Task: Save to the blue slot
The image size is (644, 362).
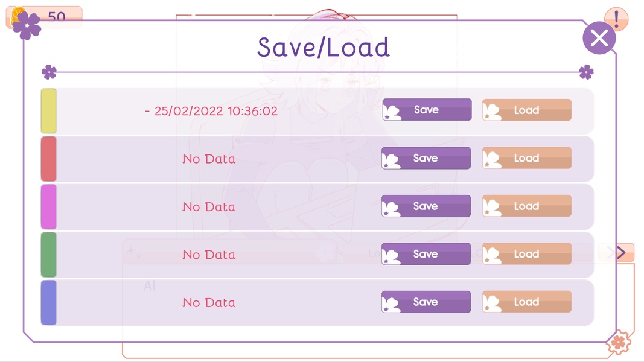Action: coord(426,302)
